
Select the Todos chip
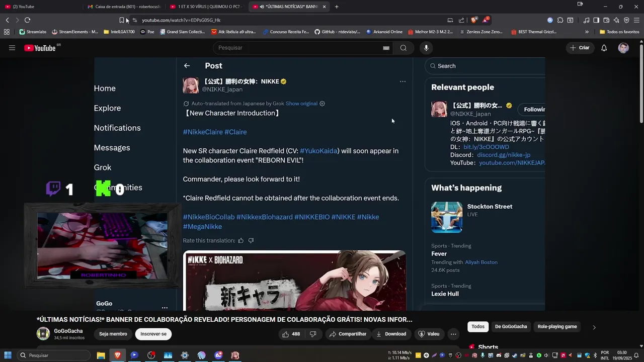coord(478,327)
